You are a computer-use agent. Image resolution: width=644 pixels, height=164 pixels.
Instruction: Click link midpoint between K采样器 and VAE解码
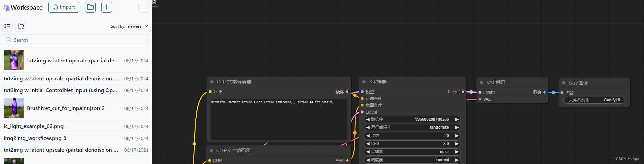click(x=471, y=92)
